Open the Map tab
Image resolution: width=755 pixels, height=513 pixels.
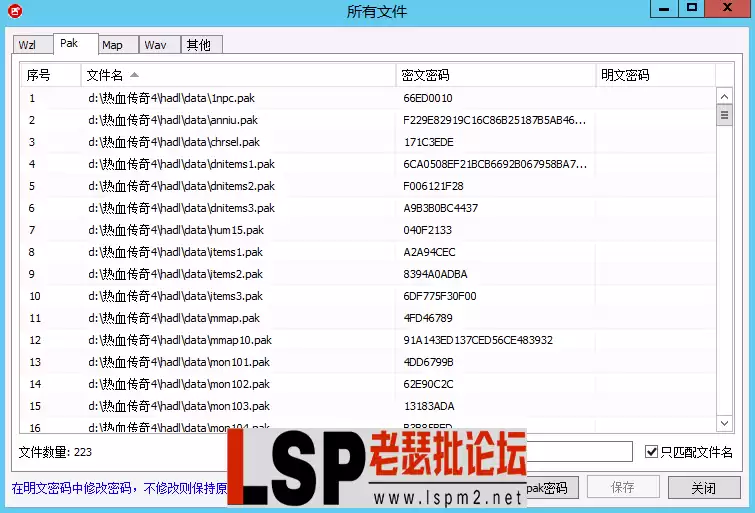point(118,45)
